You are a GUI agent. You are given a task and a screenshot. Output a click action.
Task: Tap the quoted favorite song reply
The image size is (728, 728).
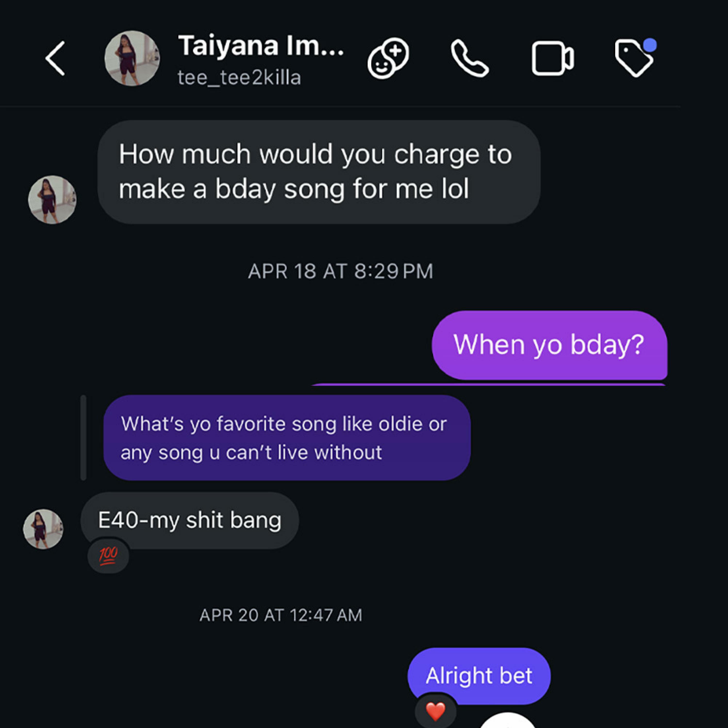tap(287, 438)
